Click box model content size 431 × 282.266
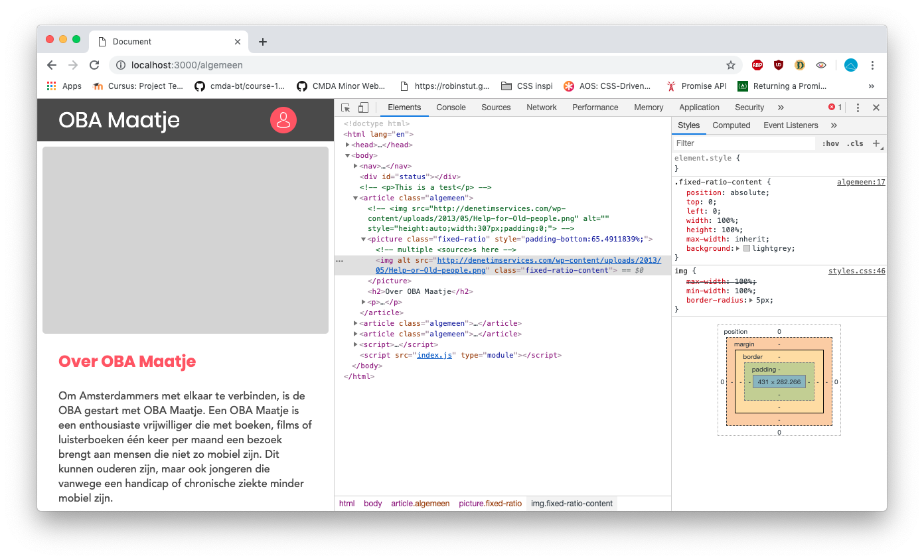924x560 pixels. point(779,382)
